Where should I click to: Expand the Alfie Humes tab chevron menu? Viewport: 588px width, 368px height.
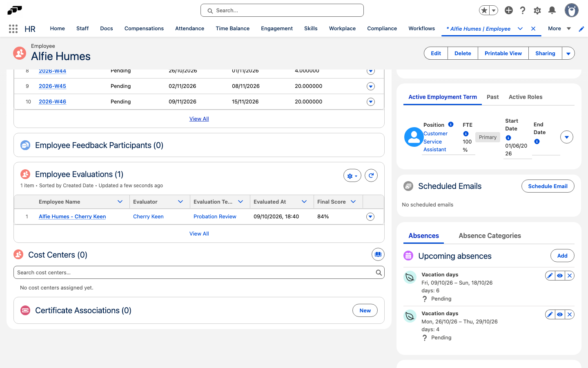point(520,29)
